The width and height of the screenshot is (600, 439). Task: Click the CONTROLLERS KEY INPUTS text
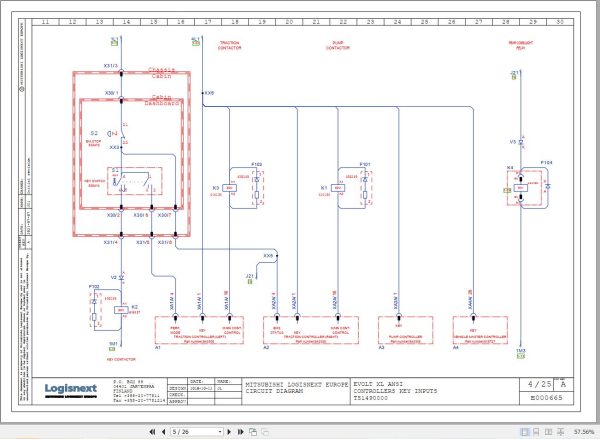[x=395, y=391]
